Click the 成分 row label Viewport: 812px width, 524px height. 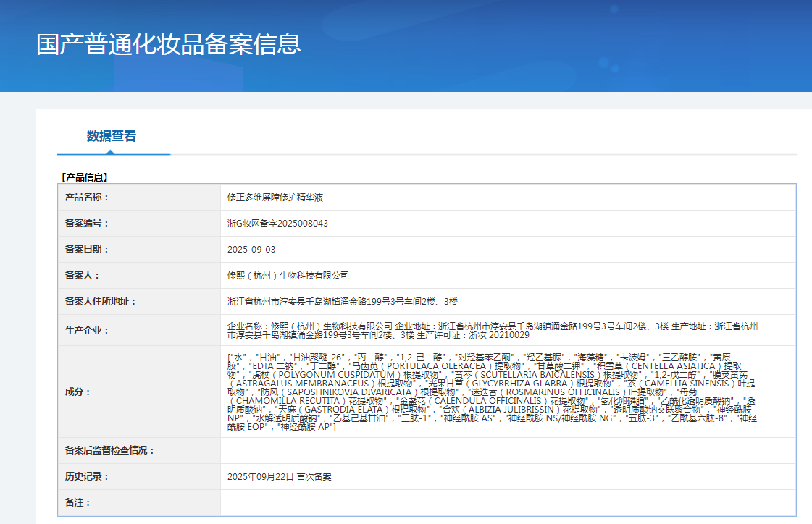coord(78,392)
